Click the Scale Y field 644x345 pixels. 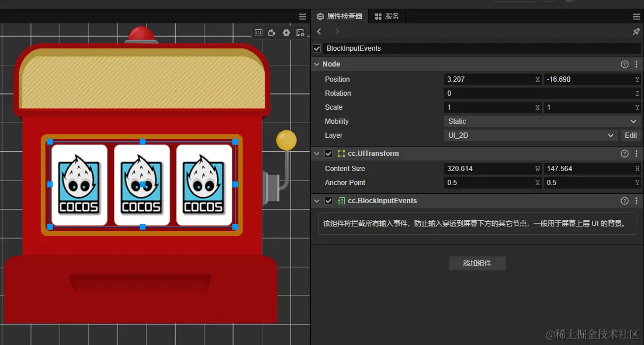click(592, 107)
